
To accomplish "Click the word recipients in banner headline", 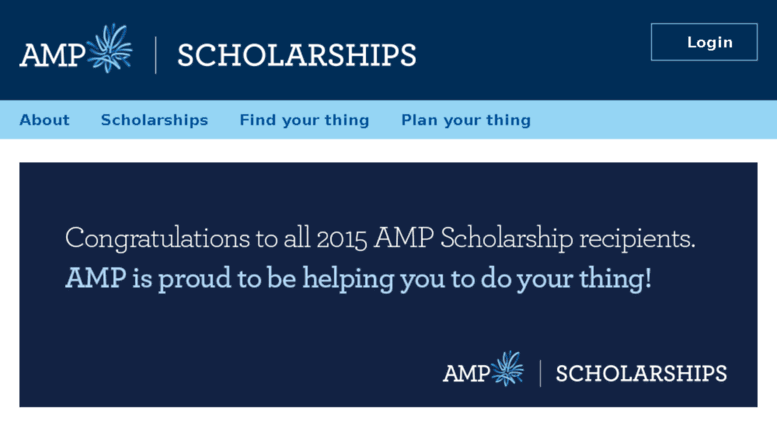I will point(637,240).
